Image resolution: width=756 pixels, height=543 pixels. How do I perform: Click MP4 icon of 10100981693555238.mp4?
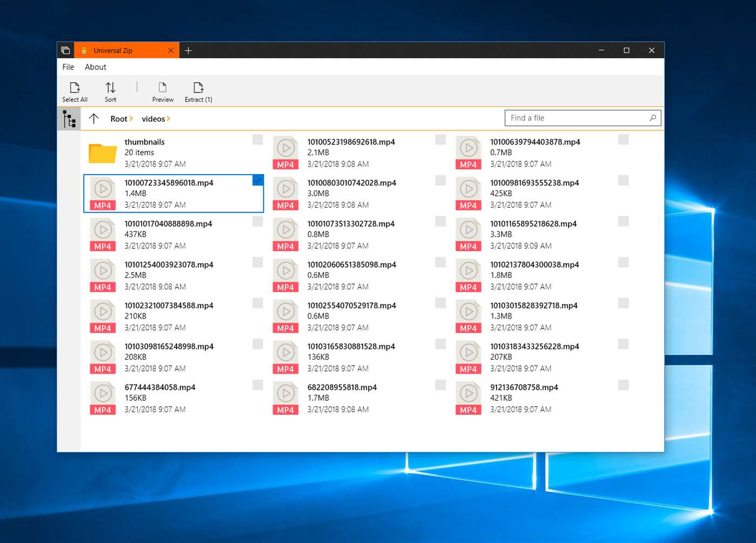tap(468, 194)
